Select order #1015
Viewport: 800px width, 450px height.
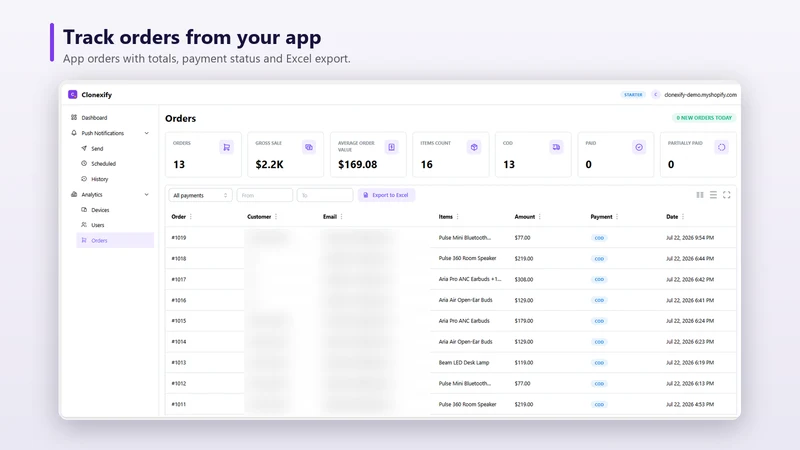click(x=179, y=321)
